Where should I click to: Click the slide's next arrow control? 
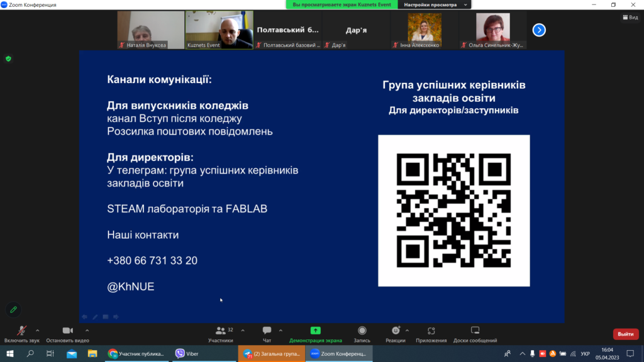pyautogui.click(x=116, y=317)
